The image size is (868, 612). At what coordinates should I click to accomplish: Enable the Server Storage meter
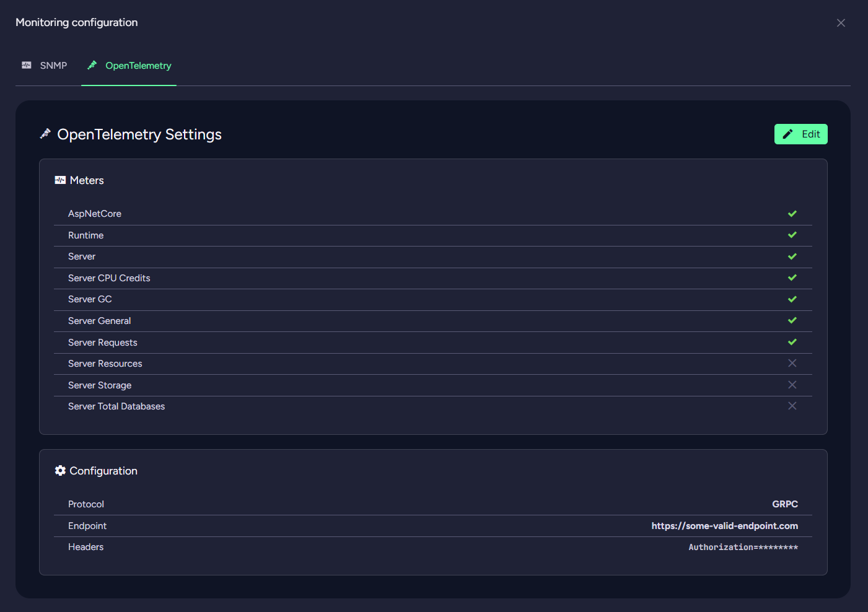[x=792, y=385]
